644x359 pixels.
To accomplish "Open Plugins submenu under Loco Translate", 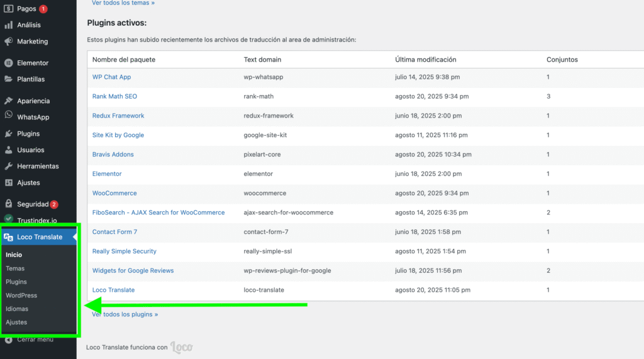I will click(16, 282).
